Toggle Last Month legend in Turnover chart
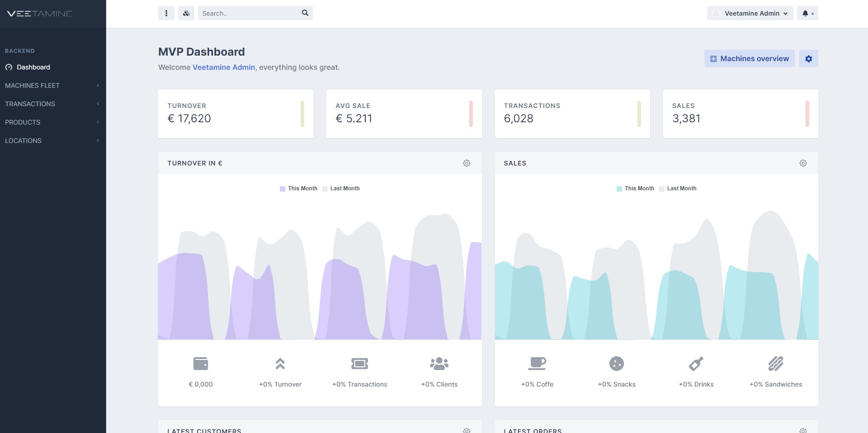Screen dimensions: 868x433 click(x=341, y=188)
